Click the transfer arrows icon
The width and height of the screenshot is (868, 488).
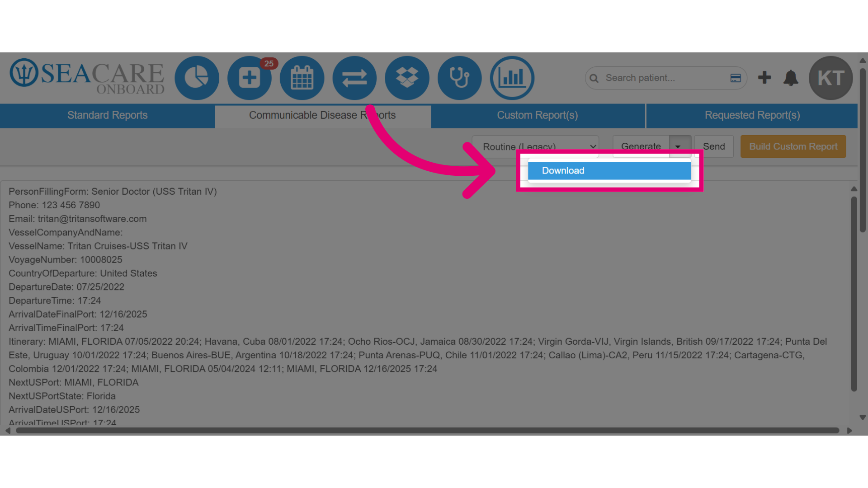click(x=354, y=78)
